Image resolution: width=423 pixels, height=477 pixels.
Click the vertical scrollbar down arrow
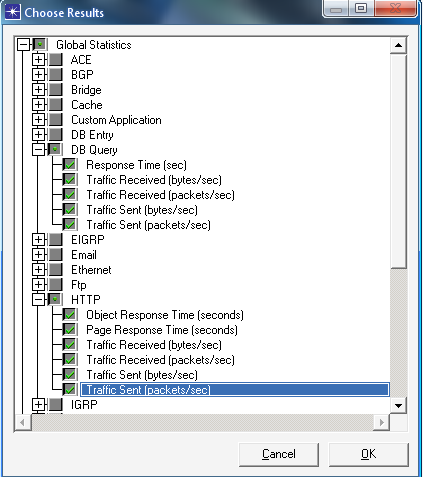point(398,406)
